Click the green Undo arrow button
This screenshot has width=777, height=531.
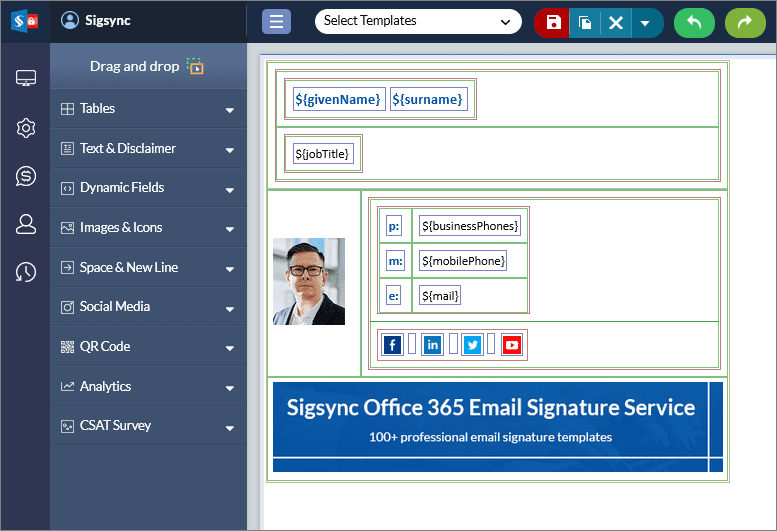[x=694, y=22]
